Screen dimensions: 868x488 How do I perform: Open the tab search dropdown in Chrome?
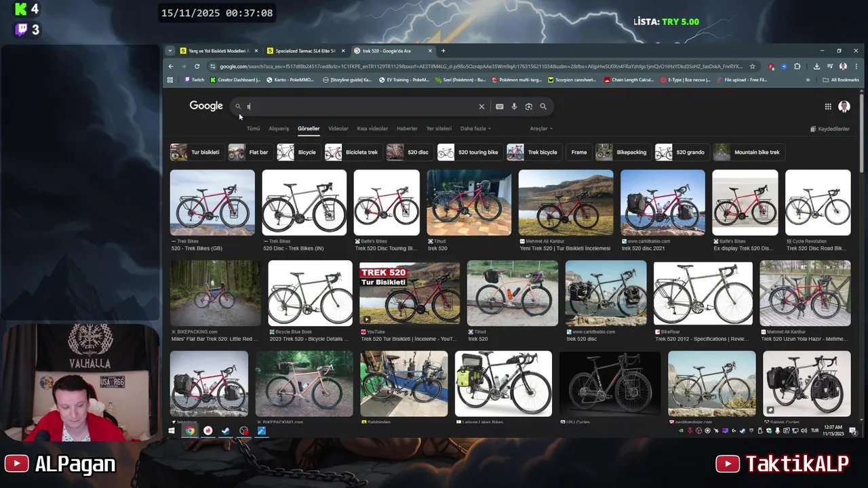point(170,51)
